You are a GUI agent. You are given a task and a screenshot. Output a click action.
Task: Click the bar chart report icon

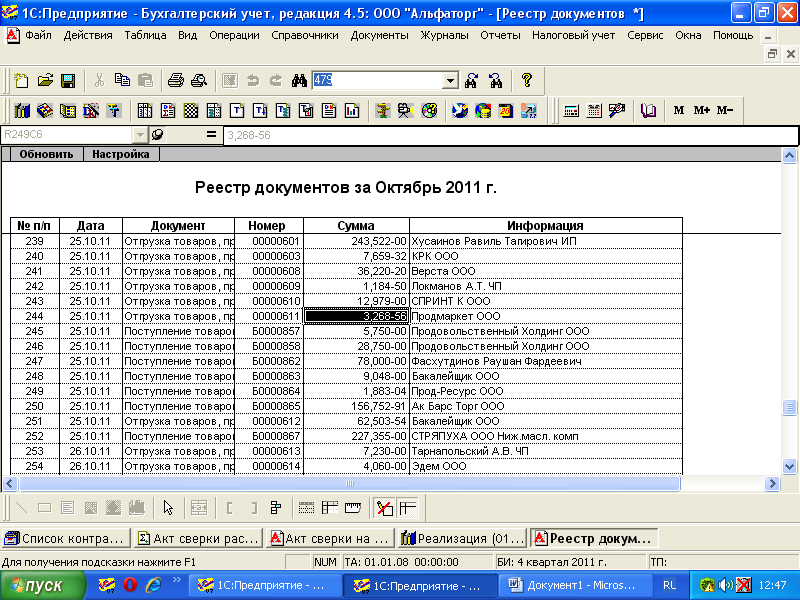[352, 110]
